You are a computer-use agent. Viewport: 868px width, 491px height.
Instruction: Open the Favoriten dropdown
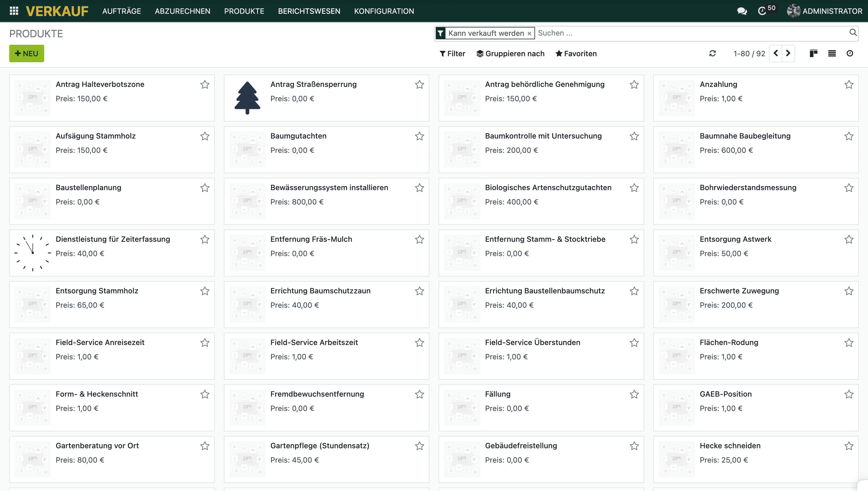point(576,54)
